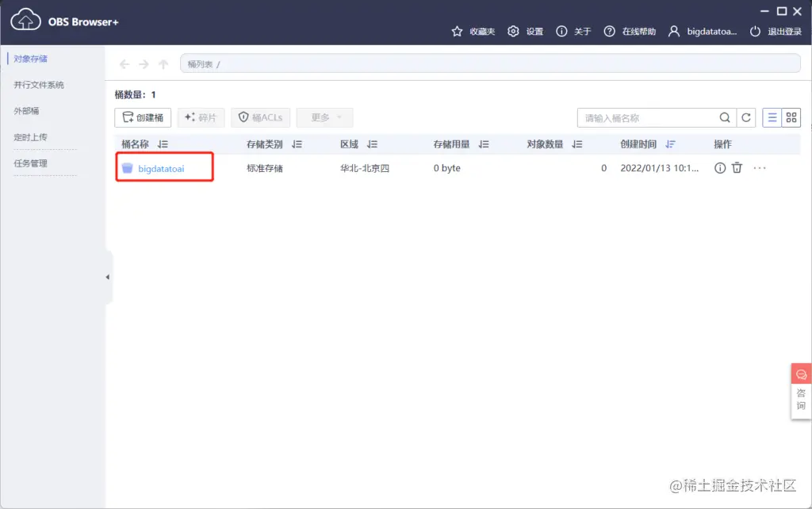Click the 华北-北京四 region cell
Viewport: 812px width, 509px height.
[x=365, y=168]
